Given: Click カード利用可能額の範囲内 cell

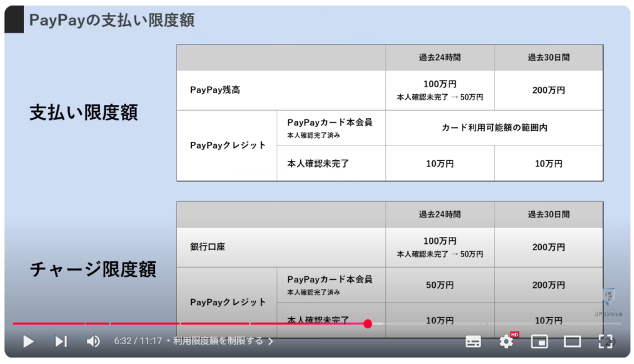Looking at the screenshot, I should (x=494, y=128).
